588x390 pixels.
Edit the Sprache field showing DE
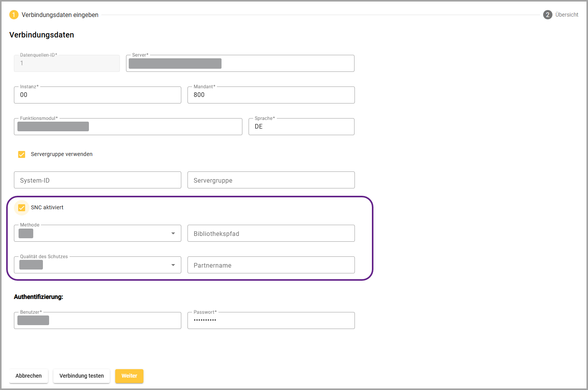302,127
